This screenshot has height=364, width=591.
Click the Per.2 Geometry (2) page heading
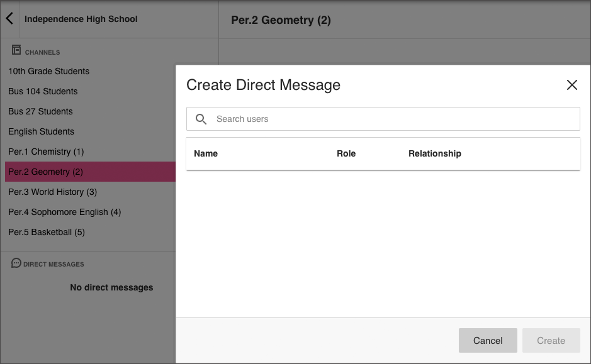click(281, 20)
